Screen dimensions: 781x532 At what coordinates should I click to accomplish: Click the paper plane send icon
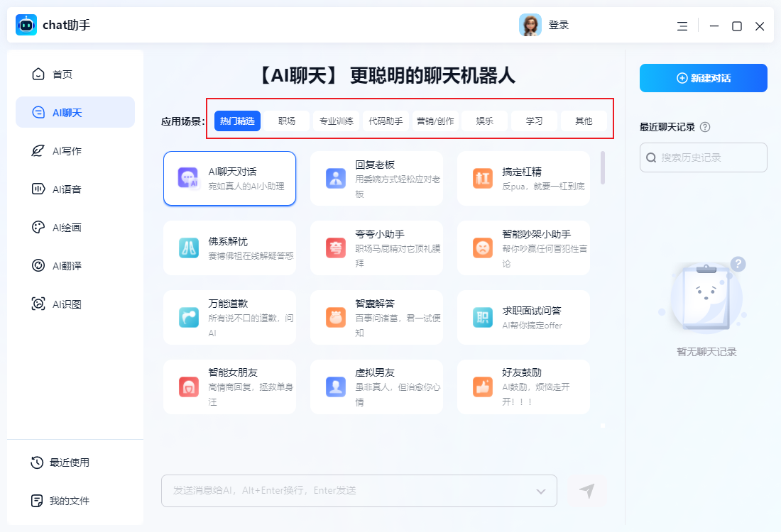pos(586,490)
